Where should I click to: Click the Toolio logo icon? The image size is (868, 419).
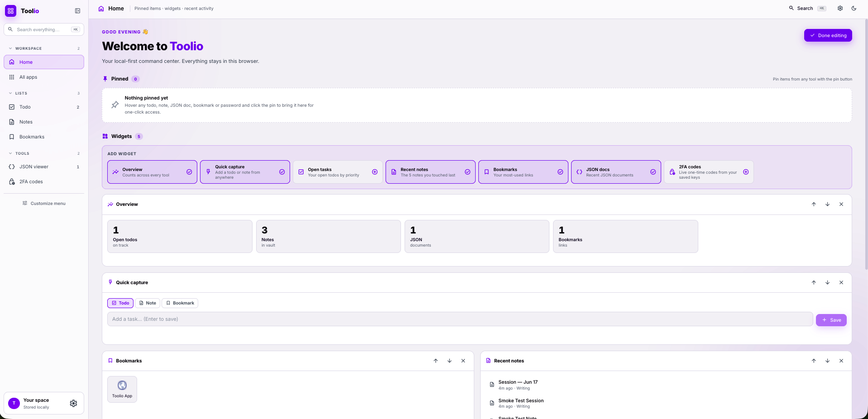[10, 11]
